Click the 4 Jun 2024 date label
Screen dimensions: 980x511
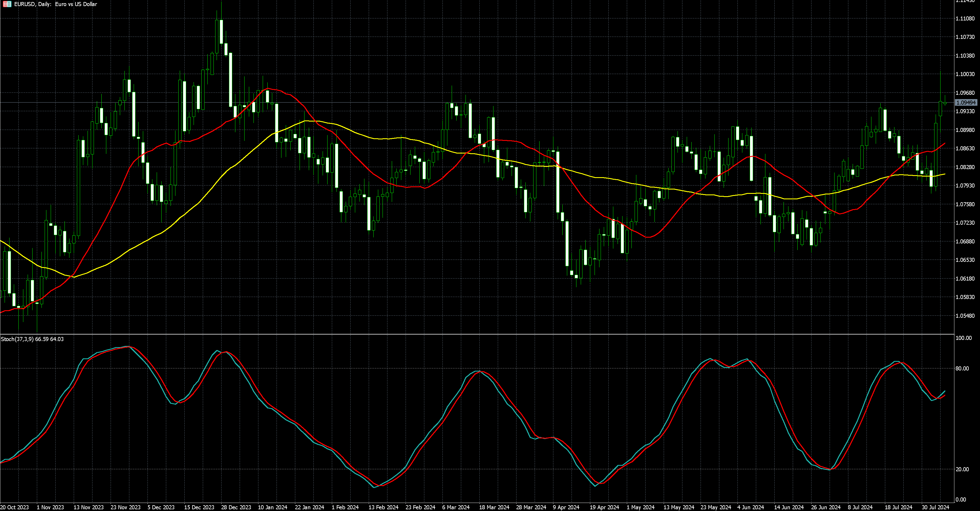pyautogui.click(x=750, y=507)
